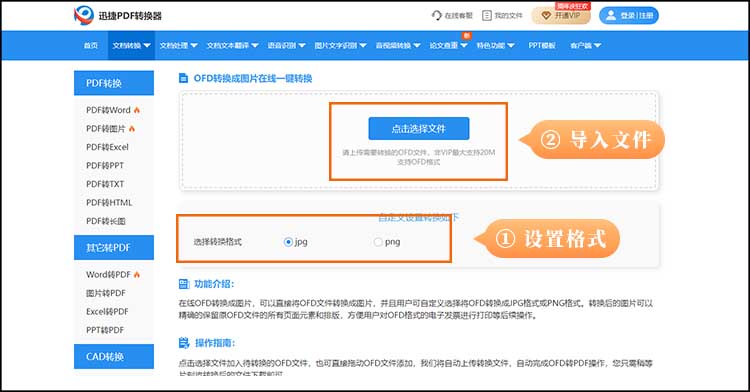750x392 pixels.
Task: Click the 登录|注册 button
Action: (629, 15)
